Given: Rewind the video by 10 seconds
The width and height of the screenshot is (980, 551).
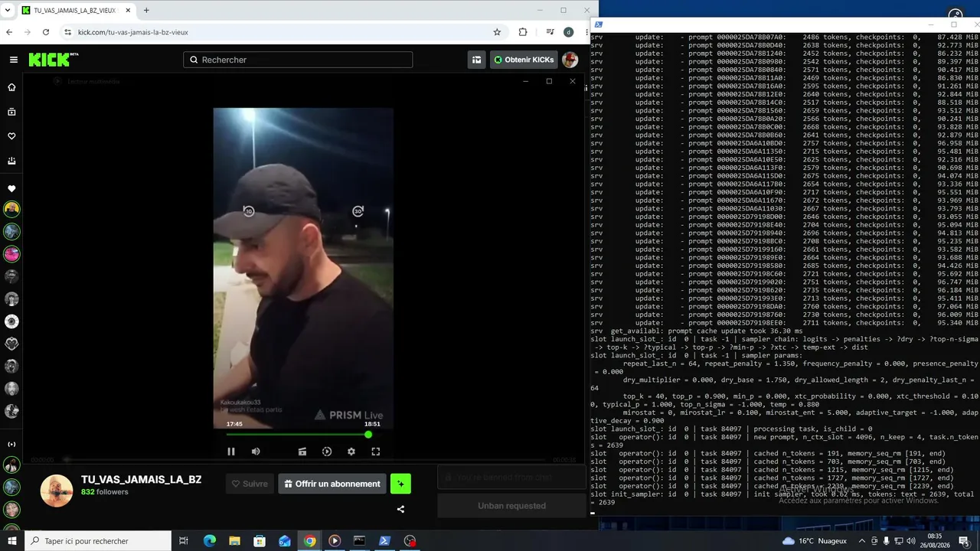Looking at the screenshot, I should click(x=248, y=211).
